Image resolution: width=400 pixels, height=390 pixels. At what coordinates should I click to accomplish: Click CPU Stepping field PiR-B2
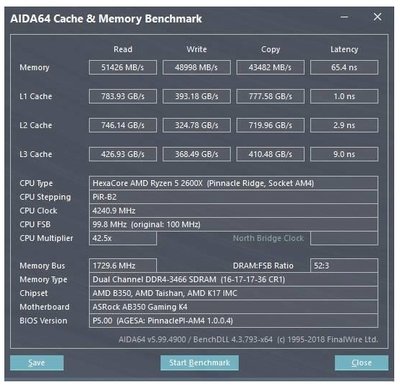(x=233, y=197)
